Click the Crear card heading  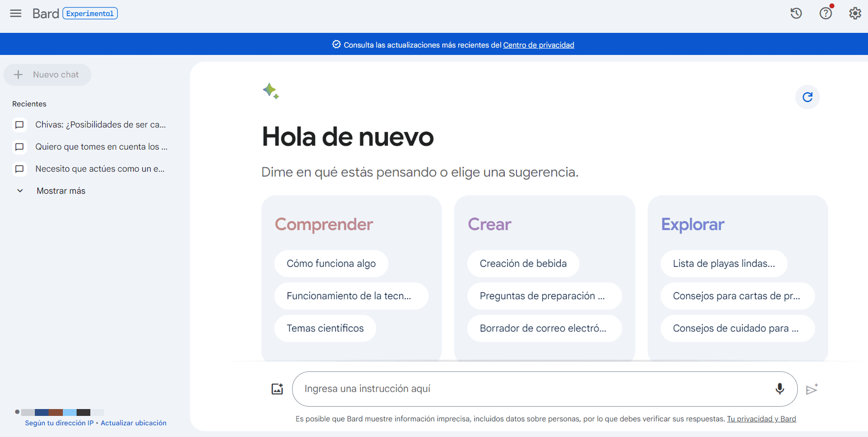[x=489, y=225]
